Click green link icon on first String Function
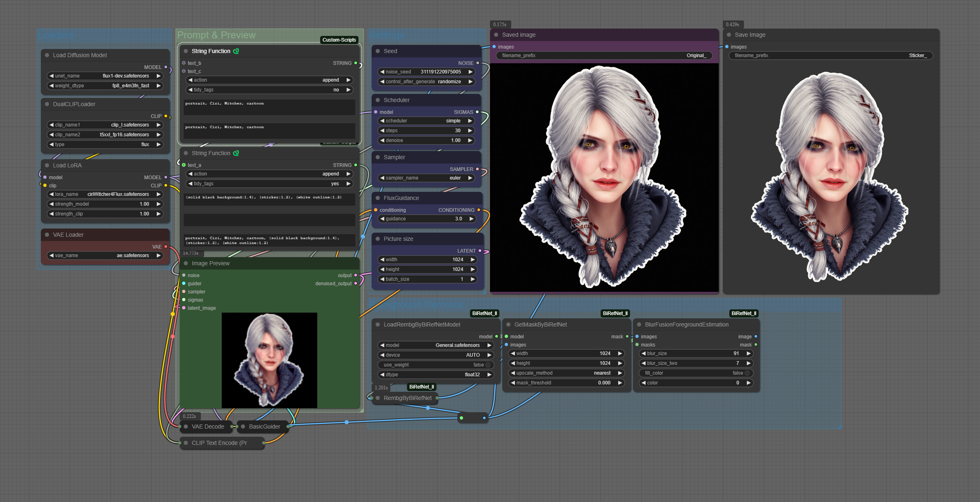 click(236, 51)
